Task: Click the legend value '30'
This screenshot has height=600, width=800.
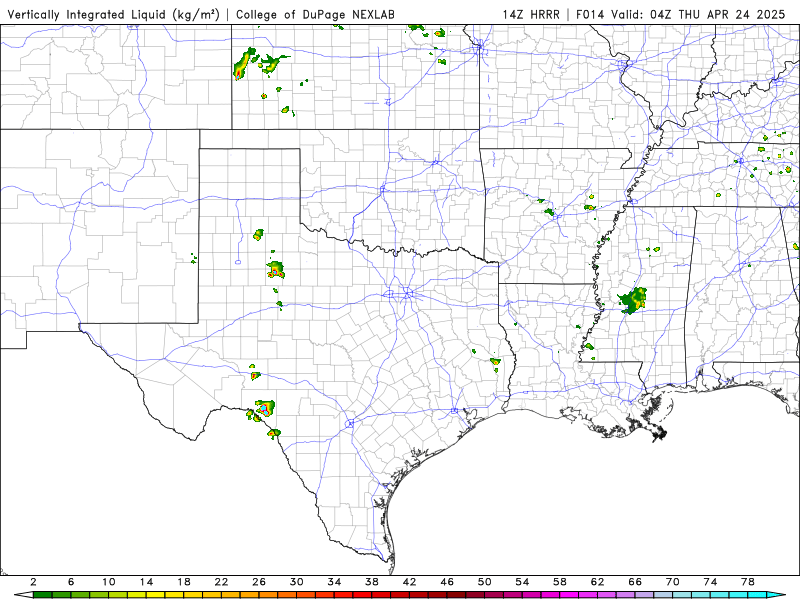Action: (x=296, y=582)
